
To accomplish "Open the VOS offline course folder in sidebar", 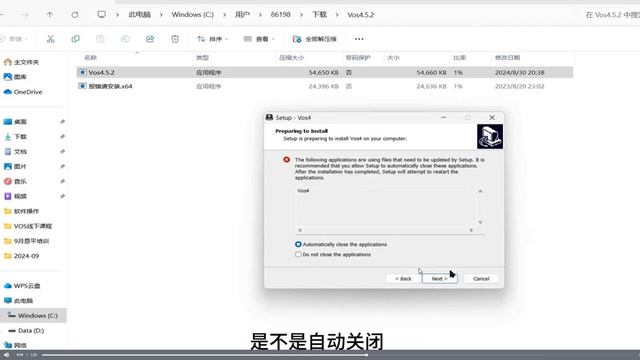I will (x=28, y=226).
